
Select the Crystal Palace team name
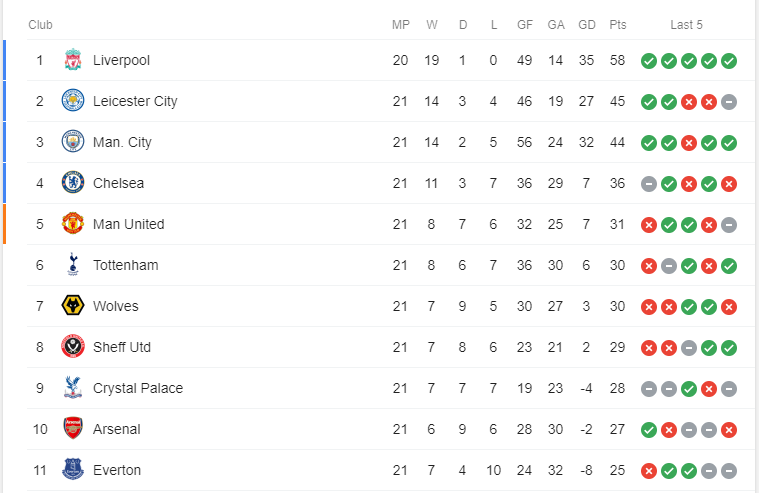[138, 388]
